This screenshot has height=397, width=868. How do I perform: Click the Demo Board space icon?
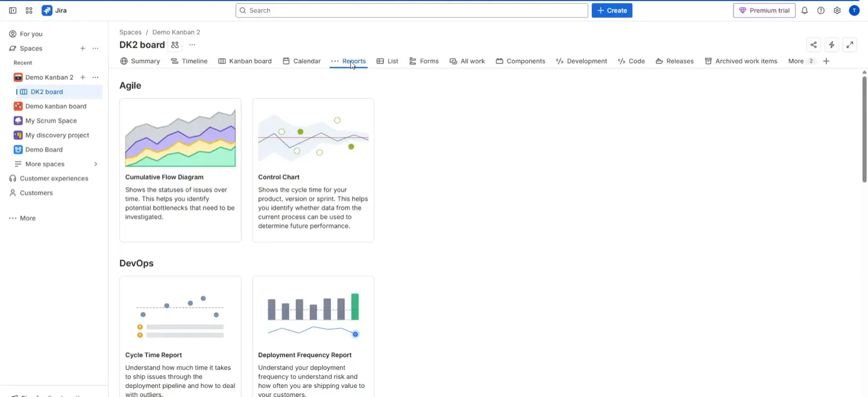click(18, 149)
